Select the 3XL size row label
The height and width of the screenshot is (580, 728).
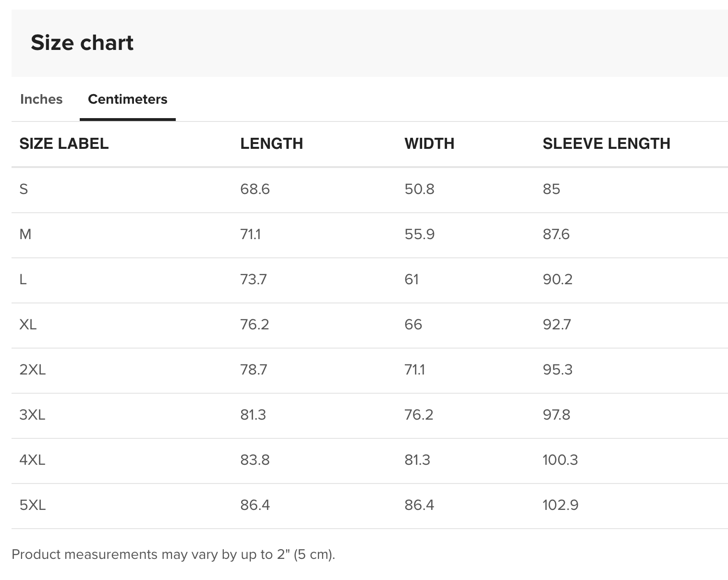coord(32,415)
